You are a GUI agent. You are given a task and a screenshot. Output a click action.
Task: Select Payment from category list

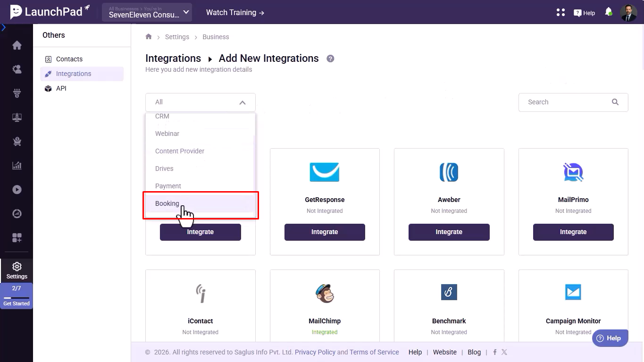[168, 186]
